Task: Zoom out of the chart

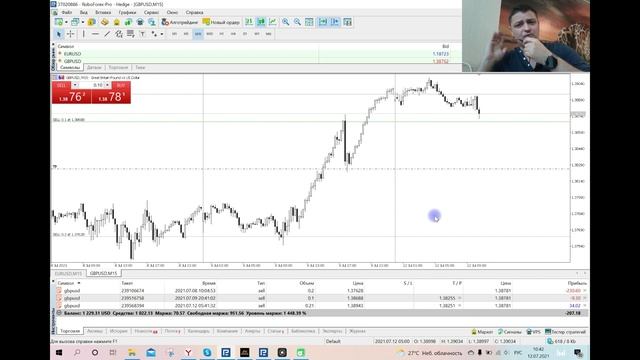Action: pos(297,22)
